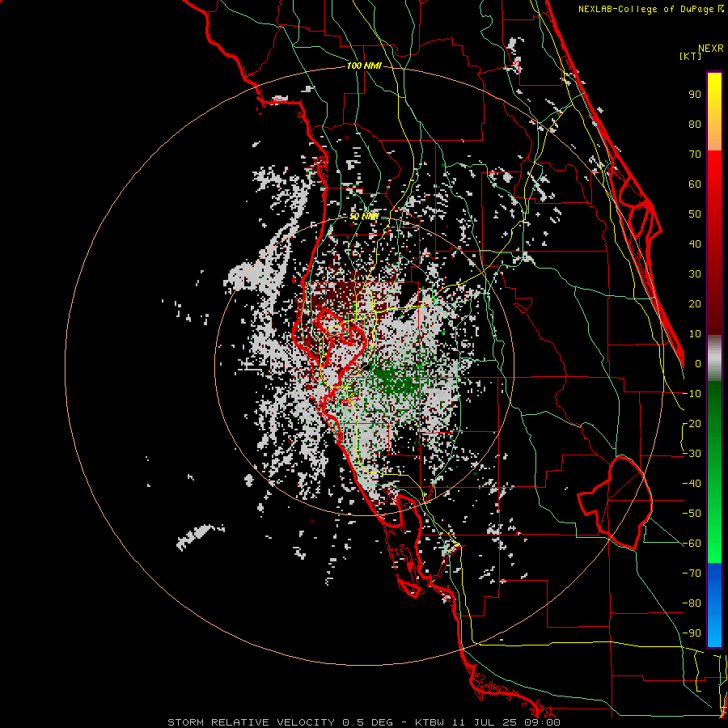Click the -30 value on velocity scale
Viewport: 728px width, 728px height.
692,454
